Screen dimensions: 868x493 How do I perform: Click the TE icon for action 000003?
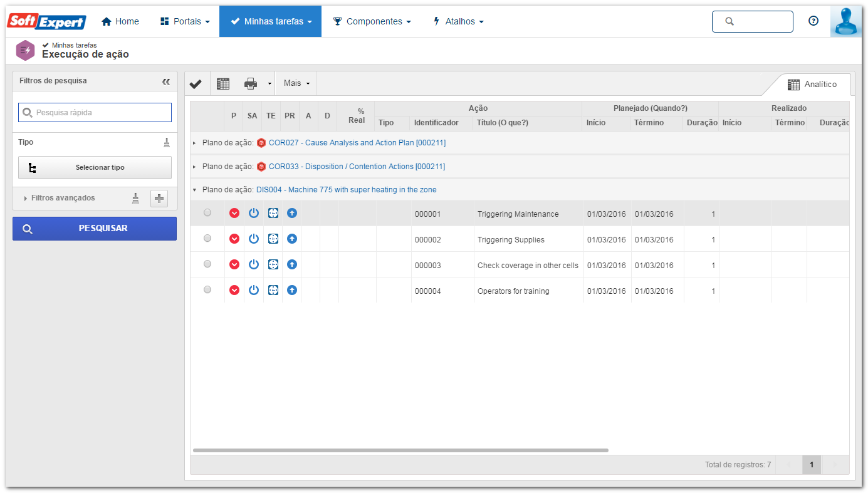[x=273, y=264]
